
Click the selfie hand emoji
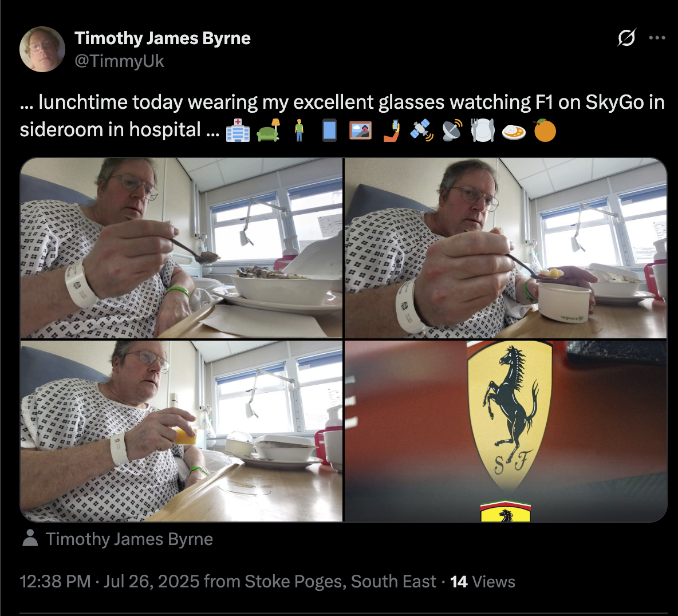pyautogui.click(x=391, y=131)
